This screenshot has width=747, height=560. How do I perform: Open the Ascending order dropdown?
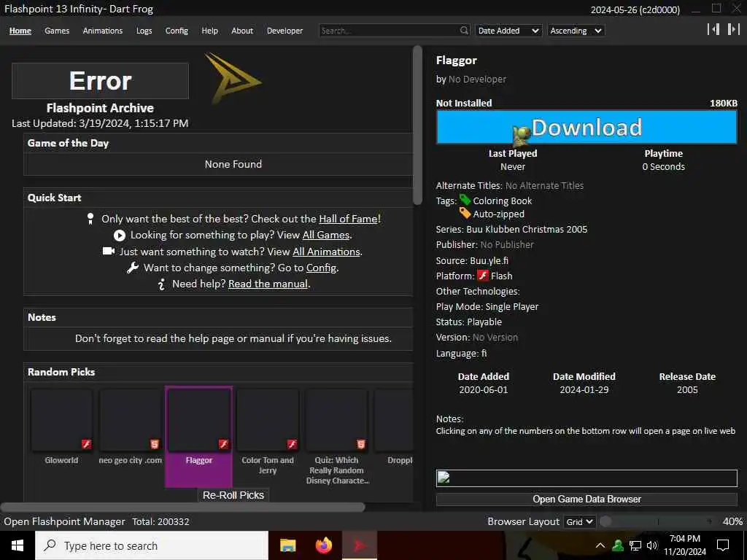point(576,31)
